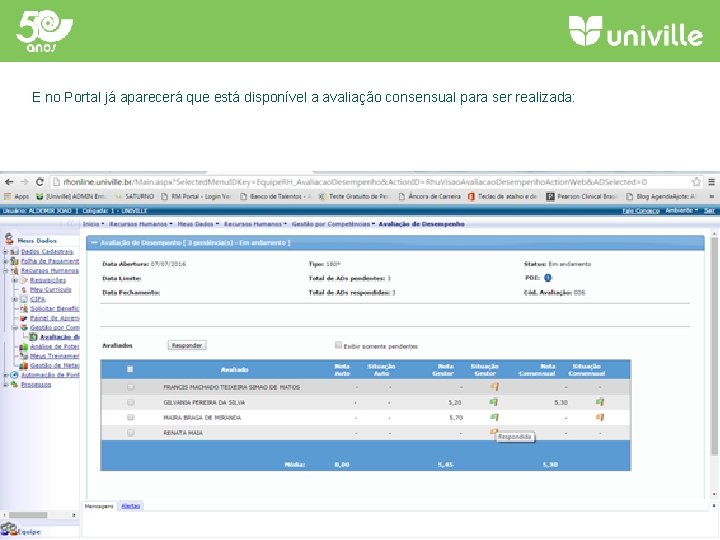Open the Pearson Clinical bookmark icon
Viewport: 720px width, 540px height.
coord(550,197)
